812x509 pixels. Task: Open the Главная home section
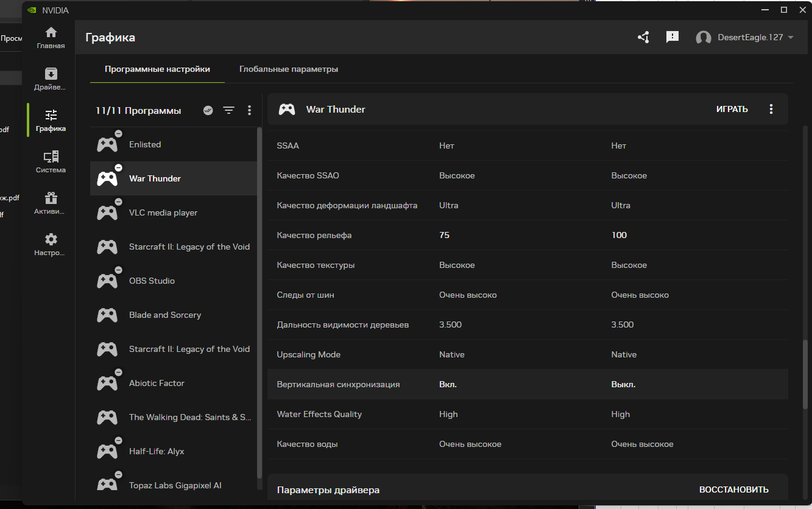click(51, 38)
